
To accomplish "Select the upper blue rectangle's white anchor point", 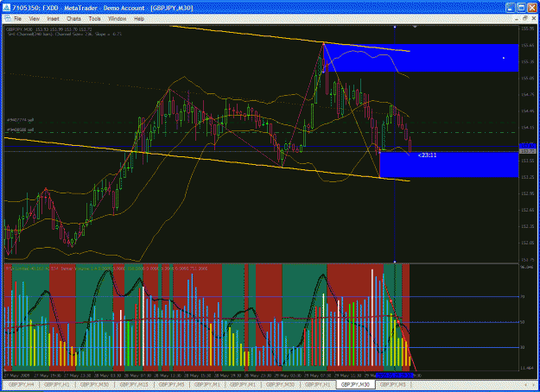I will tap(504, 58).
